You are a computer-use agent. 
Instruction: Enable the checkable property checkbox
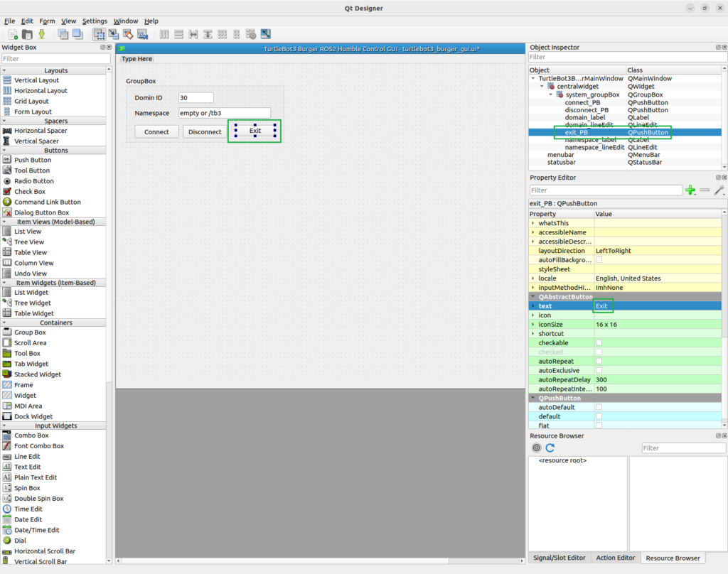(x=599, y=343)
